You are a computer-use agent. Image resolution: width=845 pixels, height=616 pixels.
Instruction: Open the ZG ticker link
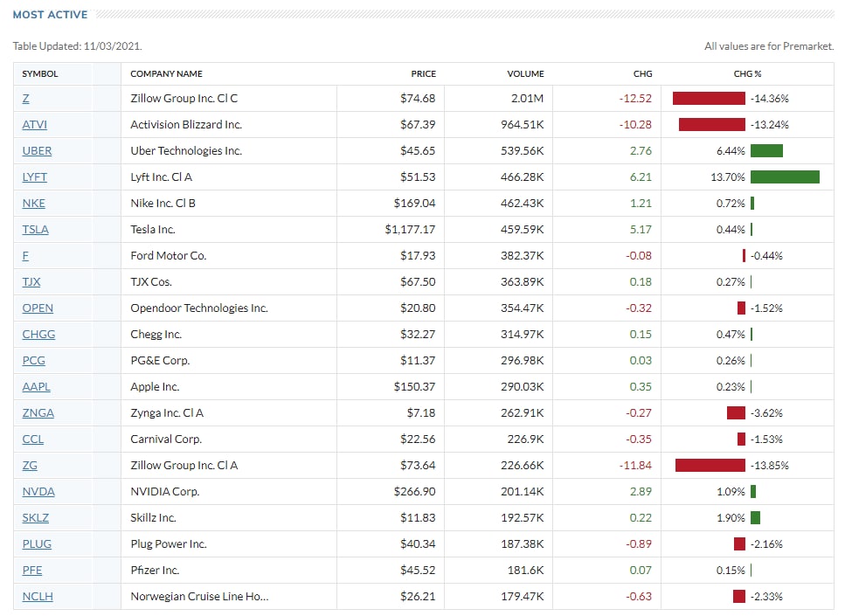30,466
